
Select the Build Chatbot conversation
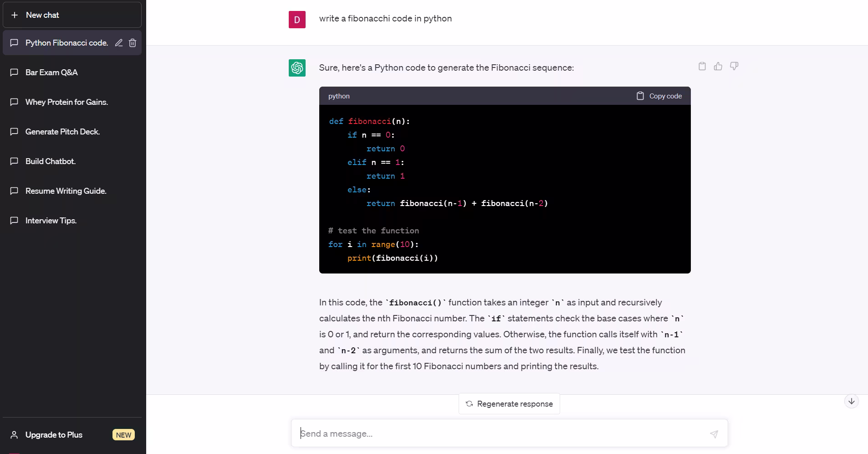coord(51,161)
